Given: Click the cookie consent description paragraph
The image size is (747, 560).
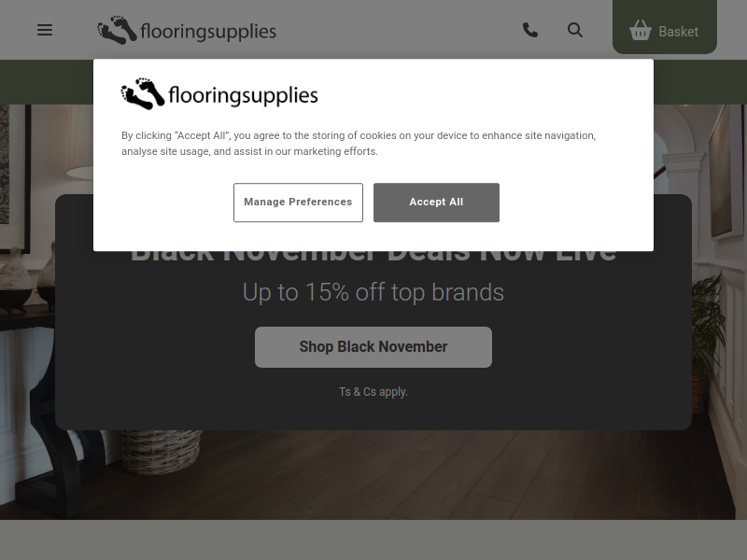Looking at the screenshot, I should click(x=359, y=144).
